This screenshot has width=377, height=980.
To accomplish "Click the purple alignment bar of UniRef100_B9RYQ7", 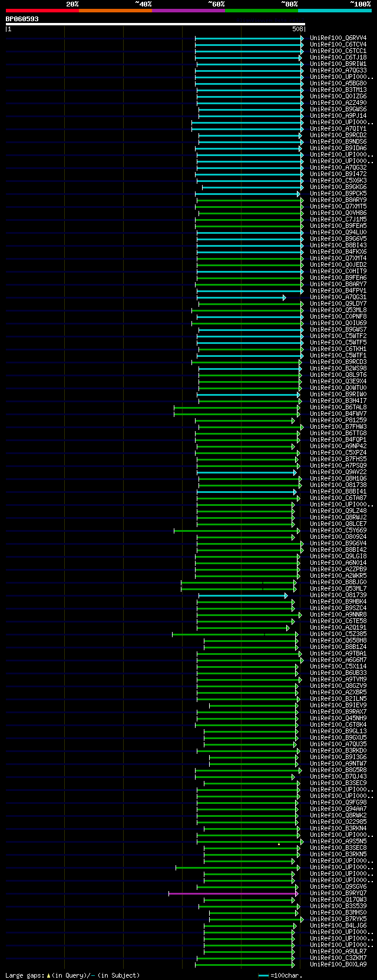I will 233,893.
